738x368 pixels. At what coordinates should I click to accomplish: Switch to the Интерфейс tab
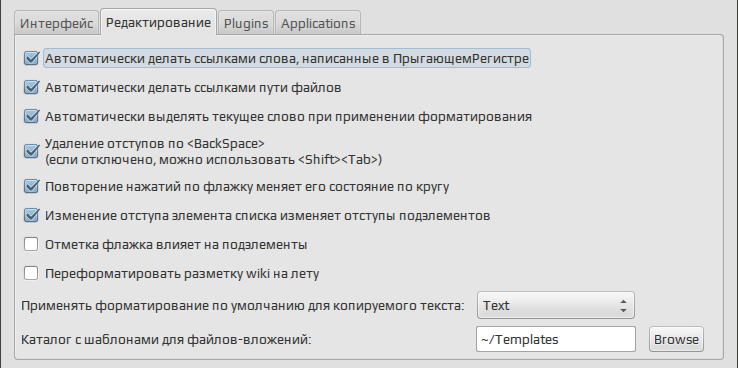coord(57,24)
